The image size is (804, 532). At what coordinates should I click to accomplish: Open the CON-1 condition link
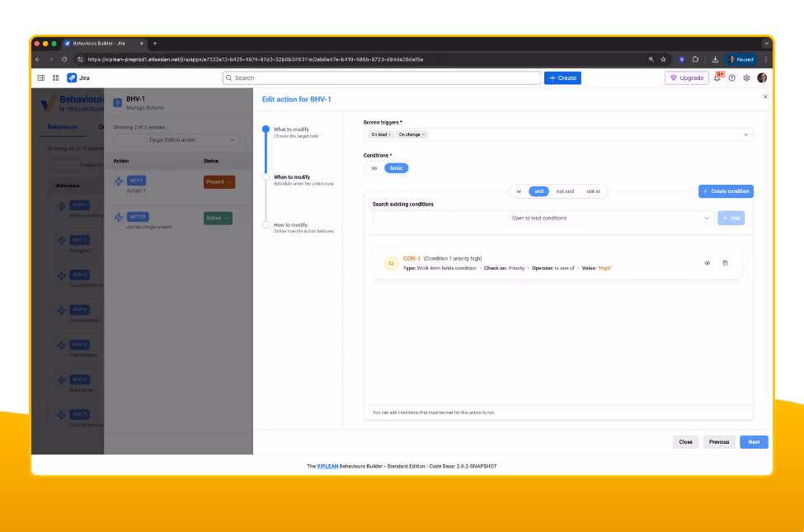(411, 258)
